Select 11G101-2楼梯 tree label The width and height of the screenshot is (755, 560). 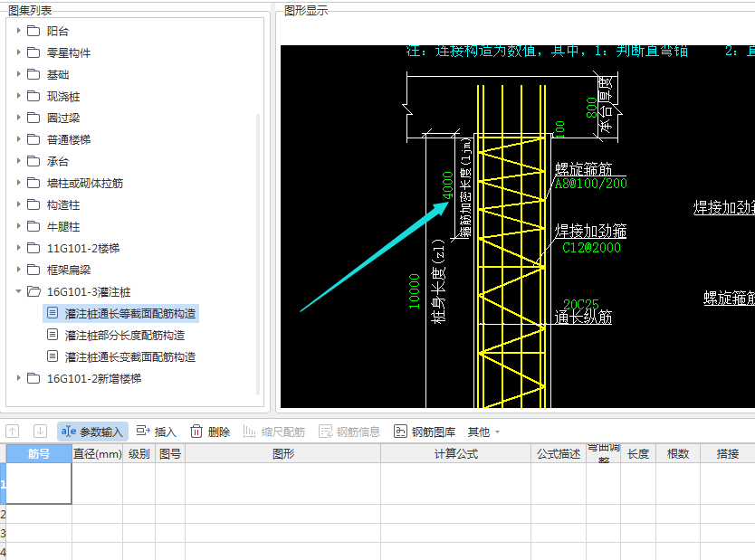[x=82, y=248]
